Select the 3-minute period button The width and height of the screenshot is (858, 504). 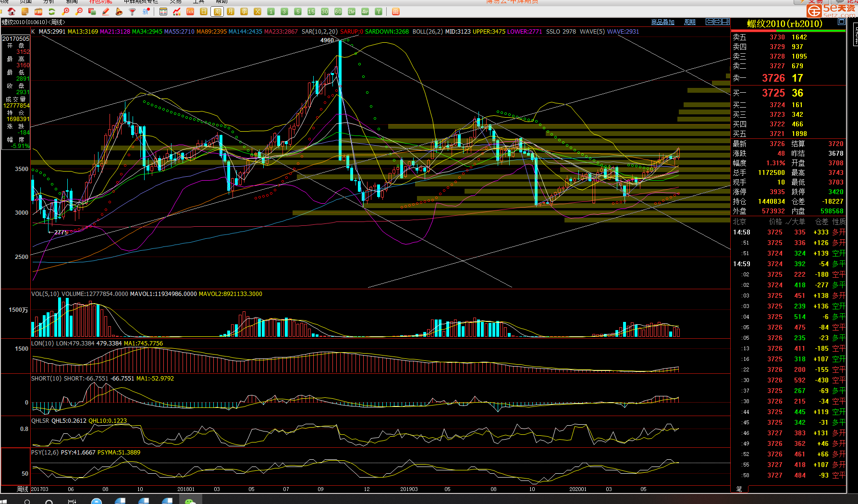pyautogui.click(x=284, y=12)
